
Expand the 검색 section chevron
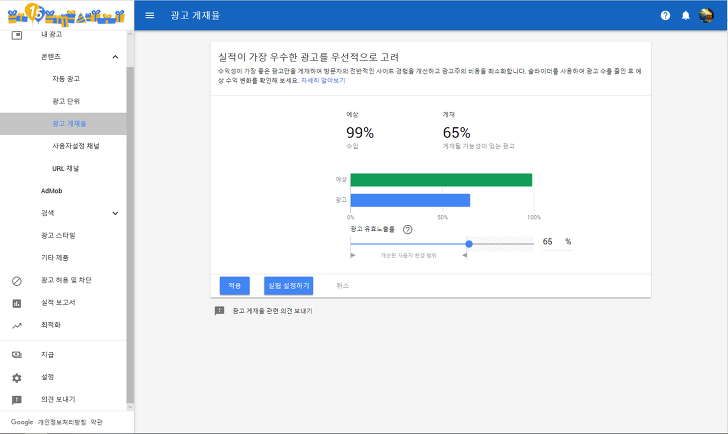pyautogui.click(x=115, y=213)
